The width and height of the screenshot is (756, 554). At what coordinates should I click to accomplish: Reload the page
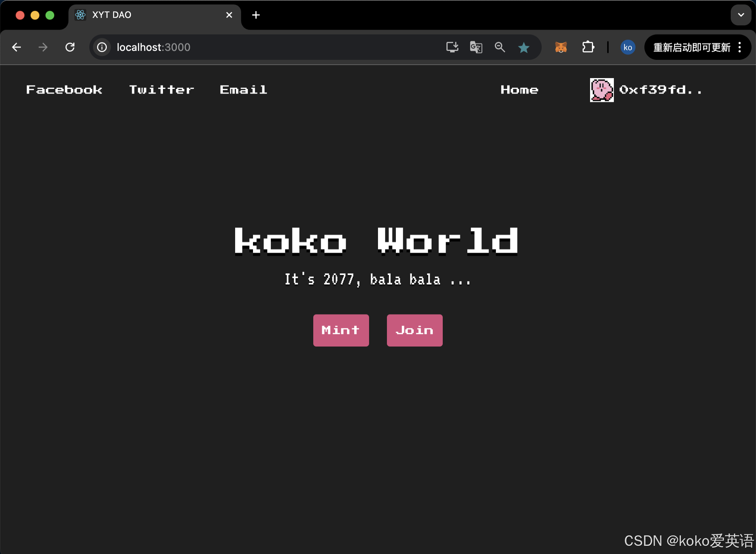[x=70, y=47]
